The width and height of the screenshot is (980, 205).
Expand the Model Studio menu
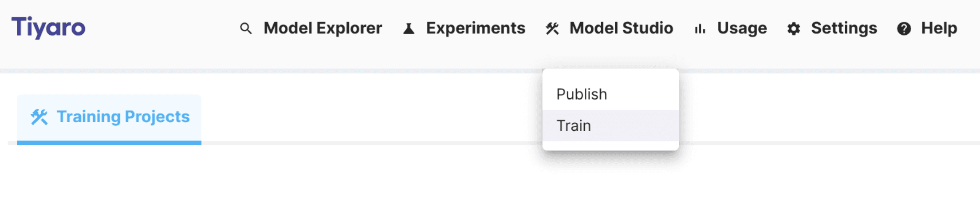coord(621,28)
